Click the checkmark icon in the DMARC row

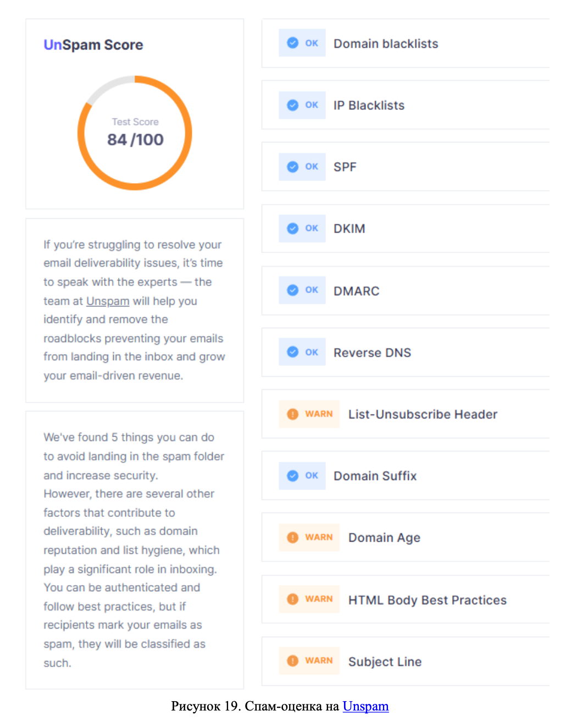[x=293, y=290]
